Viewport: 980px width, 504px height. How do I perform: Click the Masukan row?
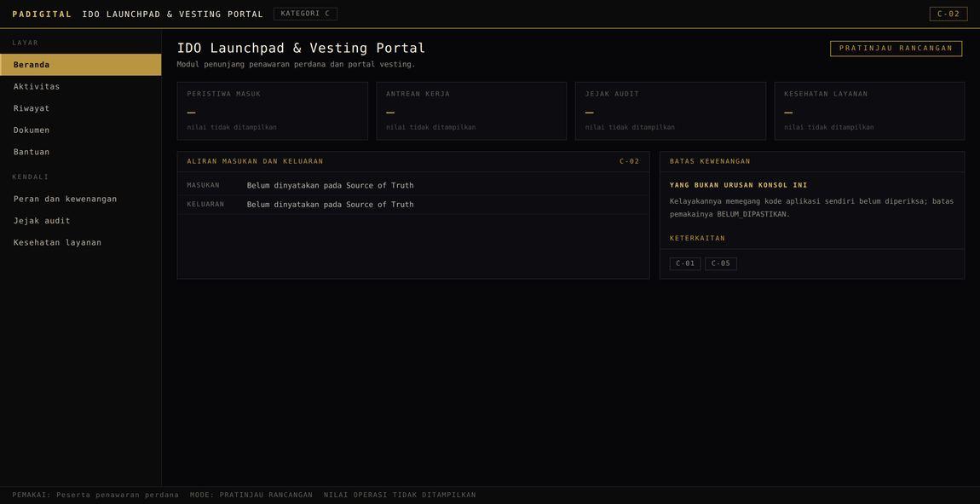click(x=413, y=186)
